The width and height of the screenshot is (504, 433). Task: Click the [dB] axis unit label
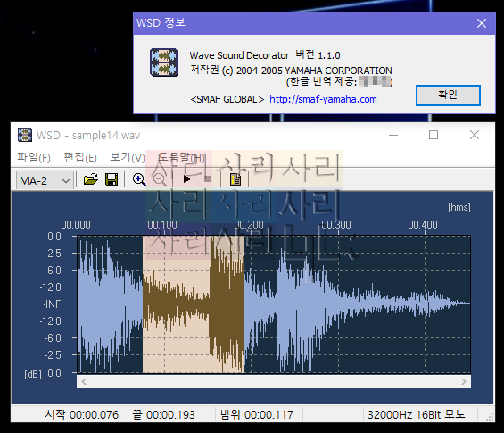coord(33,374)
